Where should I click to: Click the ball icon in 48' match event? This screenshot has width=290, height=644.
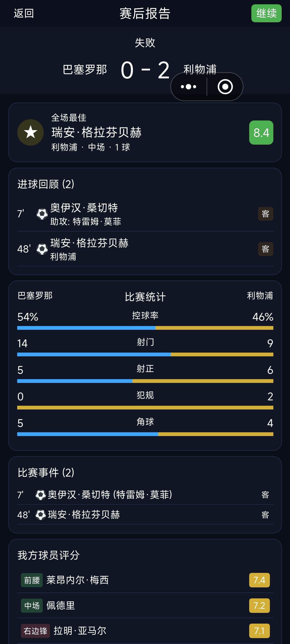coord(41,515)
